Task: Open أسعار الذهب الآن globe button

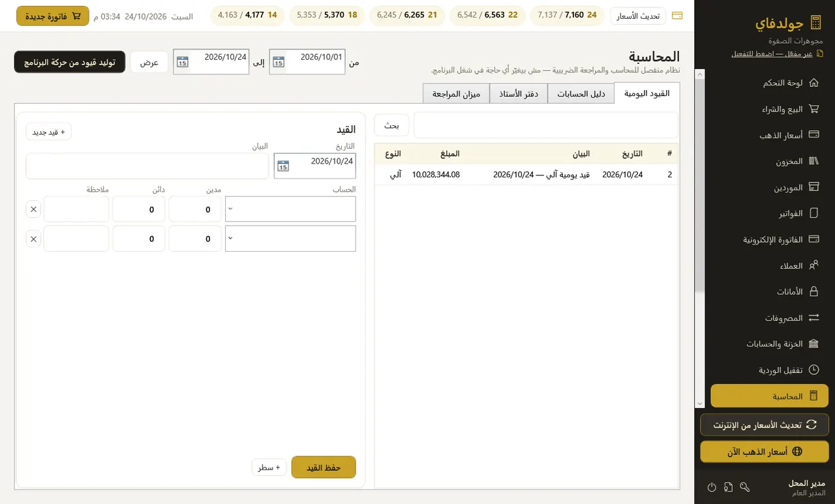Action: click(765, 451)
